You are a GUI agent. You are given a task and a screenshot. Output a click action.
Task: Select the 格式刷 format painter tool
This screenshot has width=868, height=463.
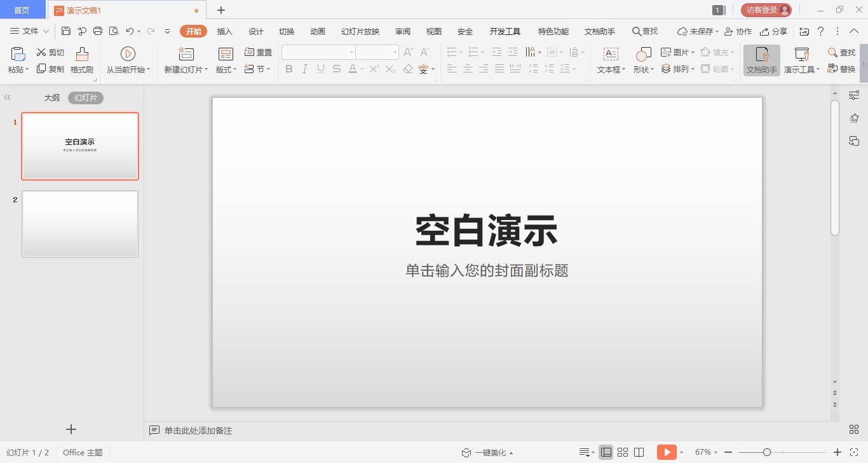(82, 60)
